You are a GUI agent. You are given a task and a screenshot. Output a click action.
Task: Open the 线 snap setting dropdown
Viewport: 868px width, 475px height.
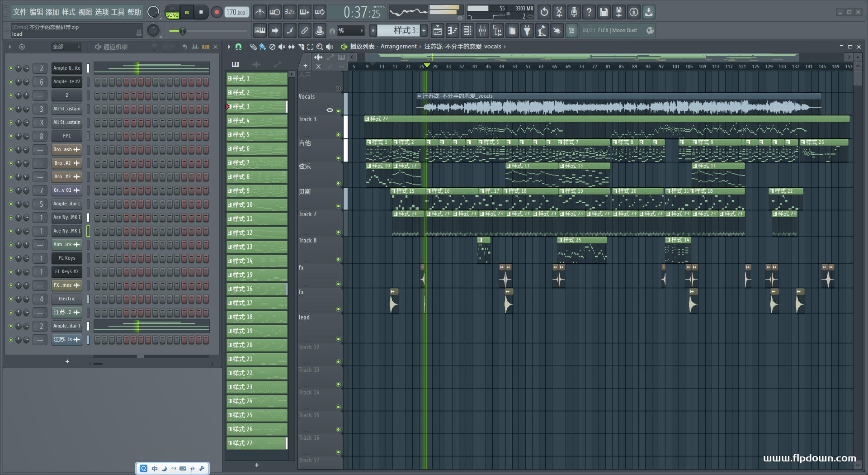coord(351,31)
